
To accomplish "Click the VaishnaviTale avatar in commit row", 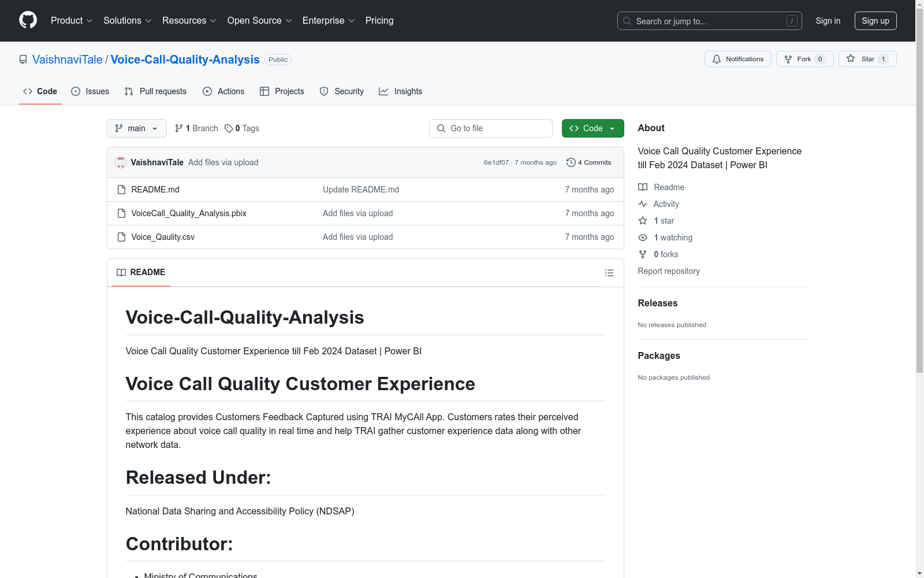I will (x=121, y=162).
